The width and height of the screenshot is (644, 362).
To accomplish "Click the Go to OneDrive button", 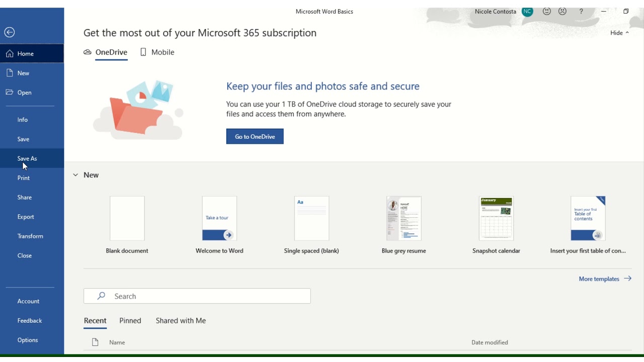I will coord(255,136).
